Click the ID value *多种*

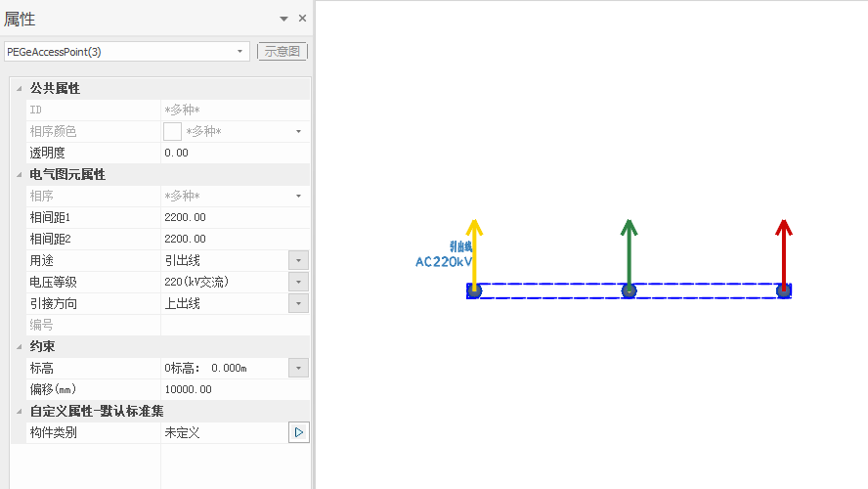point(182,110)
